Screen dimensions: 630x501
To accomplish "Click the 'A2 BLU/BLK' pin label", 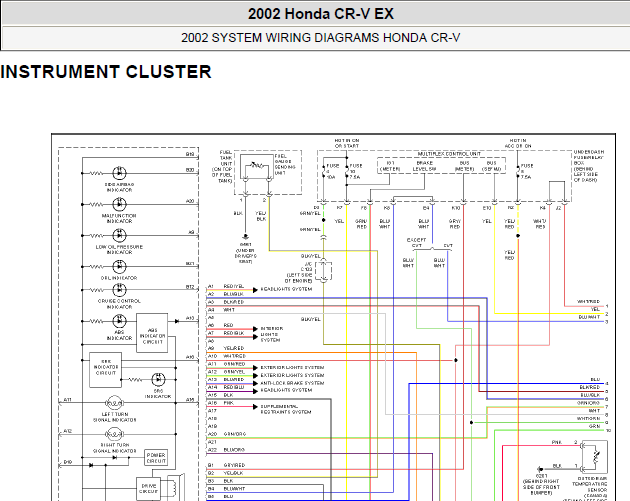I will tap(226, 294).
